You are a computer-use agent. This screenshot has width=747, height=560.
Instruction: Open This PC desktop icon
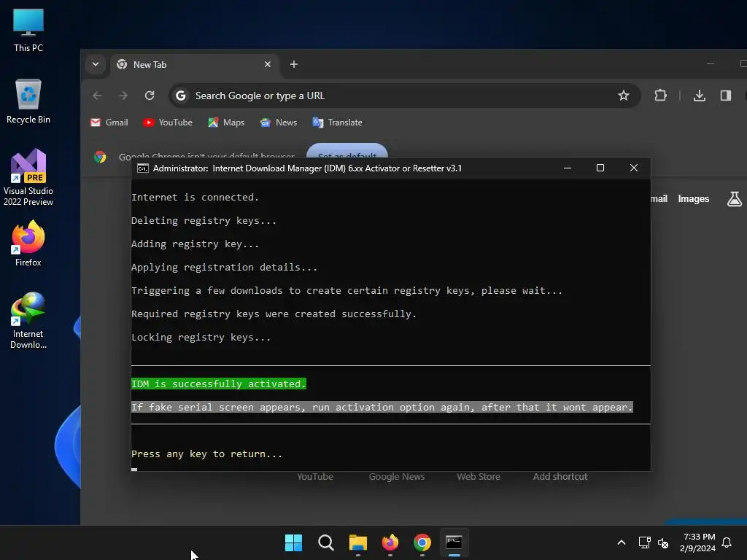pos(28,29)
